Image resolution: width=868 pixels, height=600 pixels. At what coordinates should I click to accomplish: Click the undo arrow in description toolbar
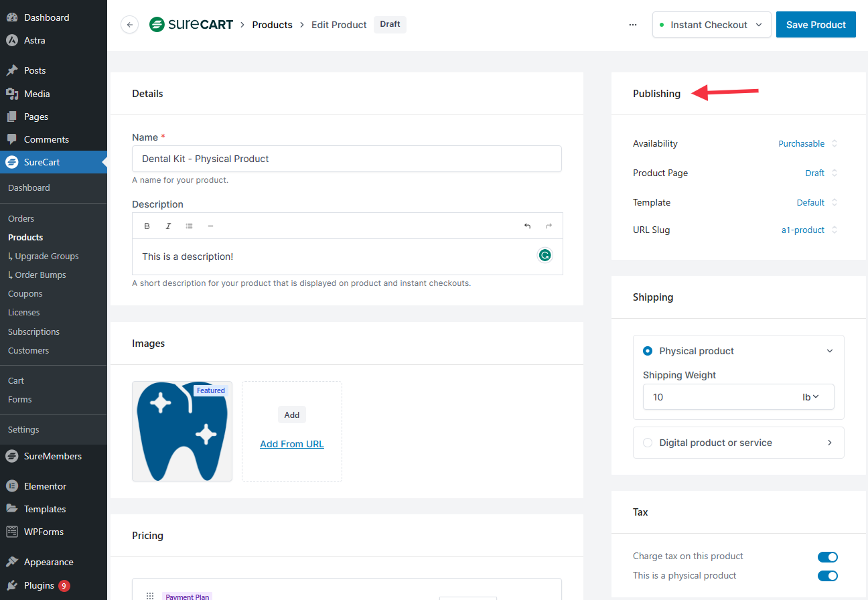[527, 226]
